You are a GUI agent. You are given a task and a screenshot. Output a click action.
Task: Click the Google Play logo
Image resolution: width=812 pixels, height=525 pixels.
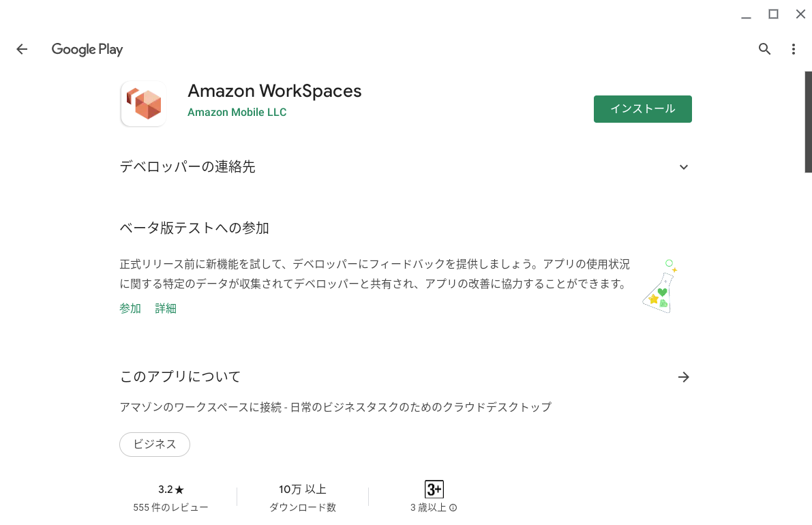coord(87,48)
